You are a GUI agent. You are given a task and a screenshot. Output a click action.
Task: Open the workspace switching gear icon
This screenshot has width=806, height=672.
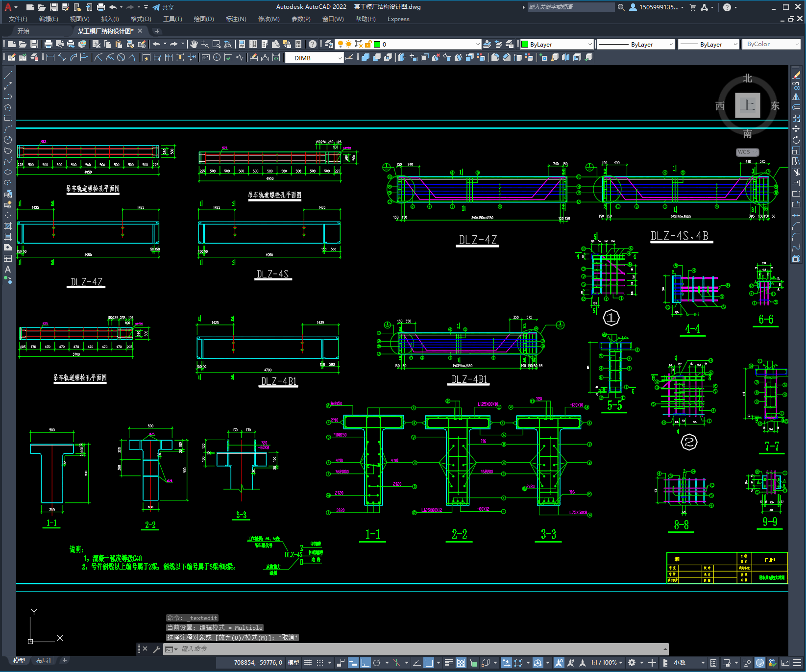click(632, 663)
